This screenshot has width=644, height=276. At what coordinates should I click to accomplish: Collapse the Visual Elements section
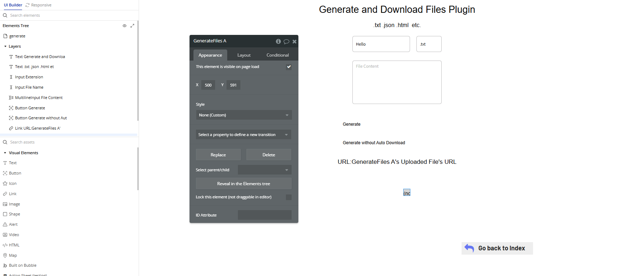pos(5,153)
